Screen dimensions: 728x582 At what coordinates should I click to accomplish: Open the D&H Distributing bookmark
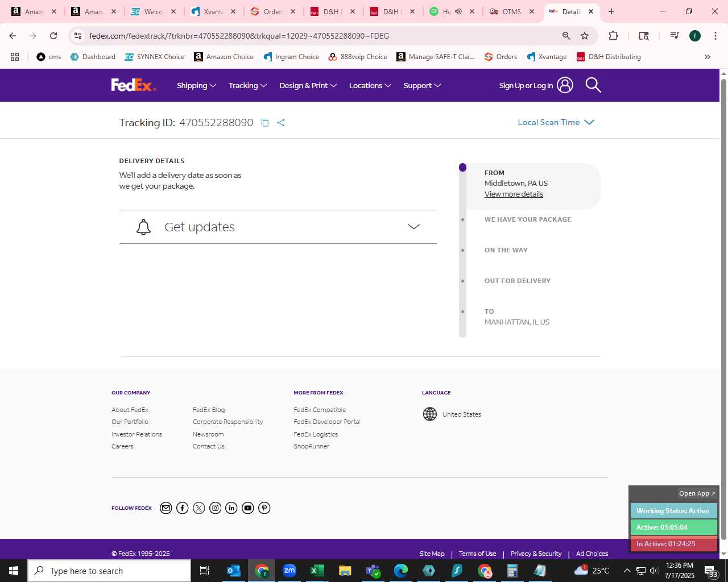[x=609, y=57]
